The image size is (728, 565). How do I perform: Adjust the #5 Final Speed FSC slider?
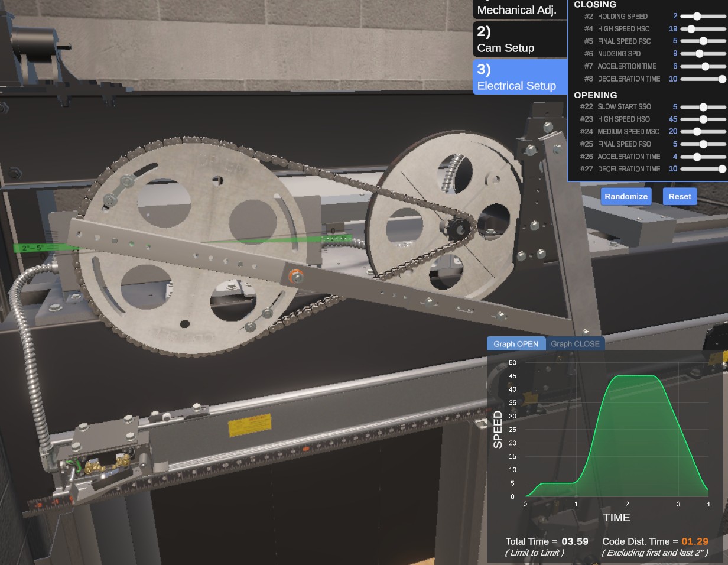703,41
